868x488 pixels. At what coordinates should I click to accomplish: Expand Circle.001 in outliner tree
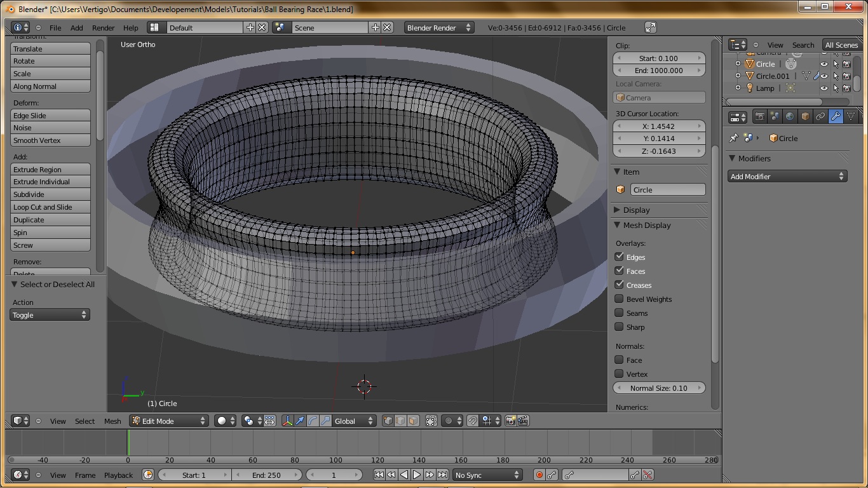(x=738, y=76)
